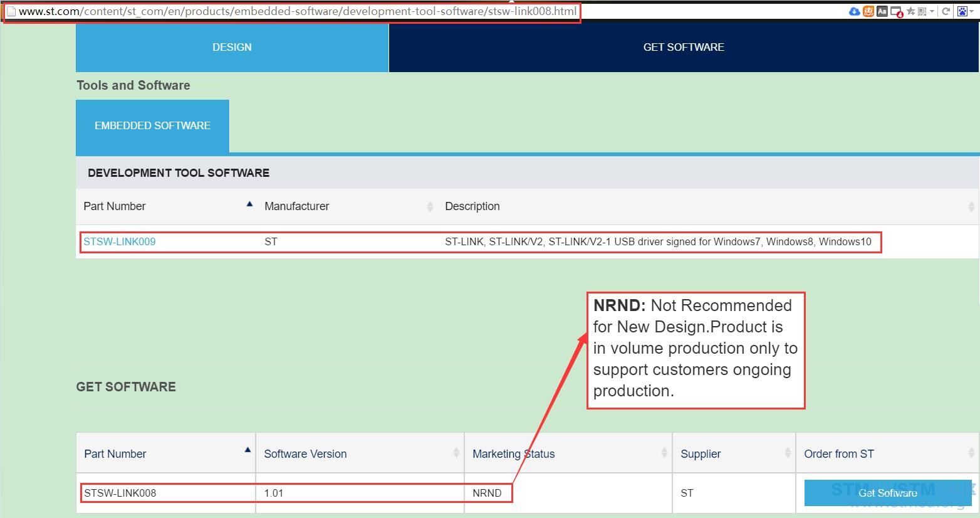980x518 pixels.
Task: Sort development tools by Description column
Action: [708, 206]
